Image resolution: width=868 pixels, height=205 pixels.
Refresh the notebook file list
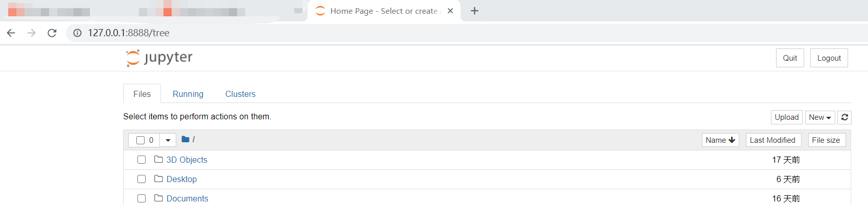coord(844,117)
